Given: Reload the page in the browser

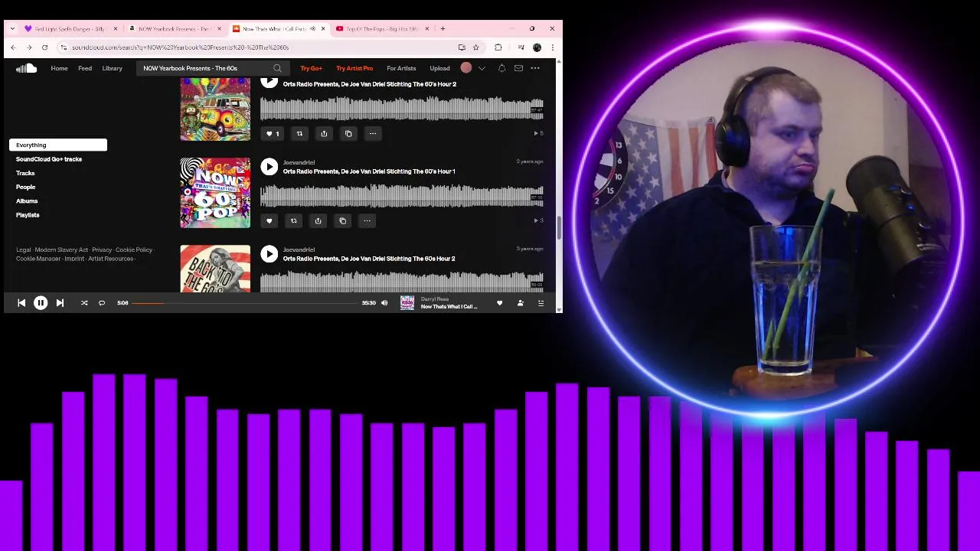Looking at the screenshot, I should (44, 47).
